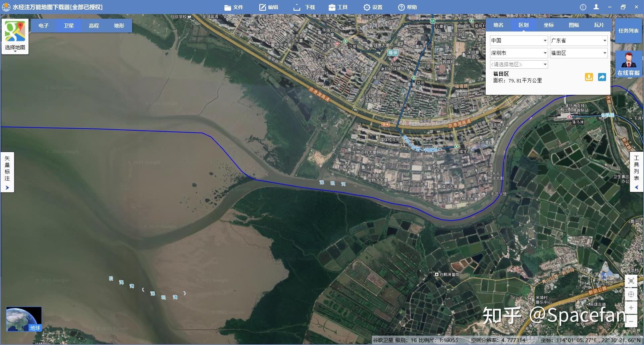This screenshot has width=644, height=345.
Task: Click the orange download icon for 福田区
Action: 589,77
